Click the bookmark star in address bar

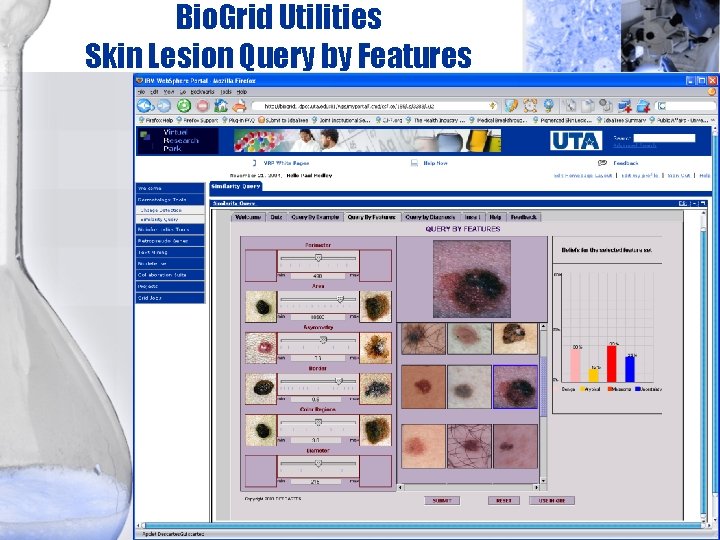(492, 106)
